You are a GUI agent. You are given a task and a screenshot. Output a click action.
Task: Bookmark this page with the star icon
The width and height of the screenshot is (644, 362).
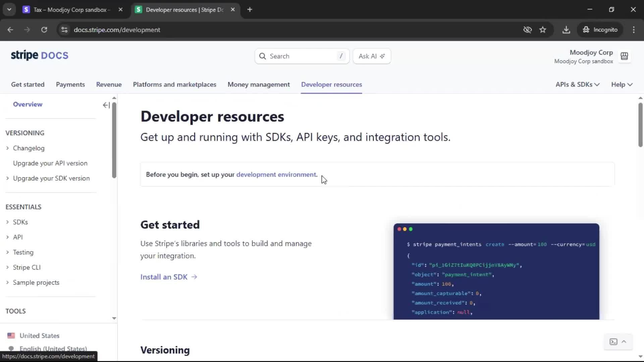point(543,30)
